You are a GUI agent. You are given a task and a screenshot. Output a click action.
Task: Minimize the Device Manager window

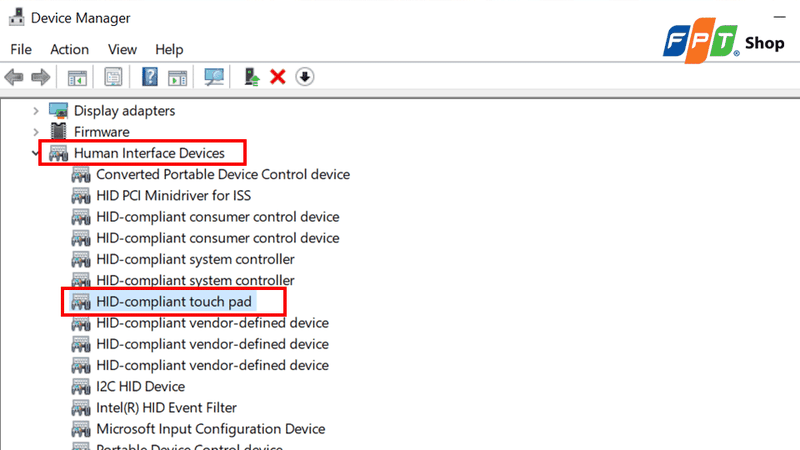tap(779, 17)
